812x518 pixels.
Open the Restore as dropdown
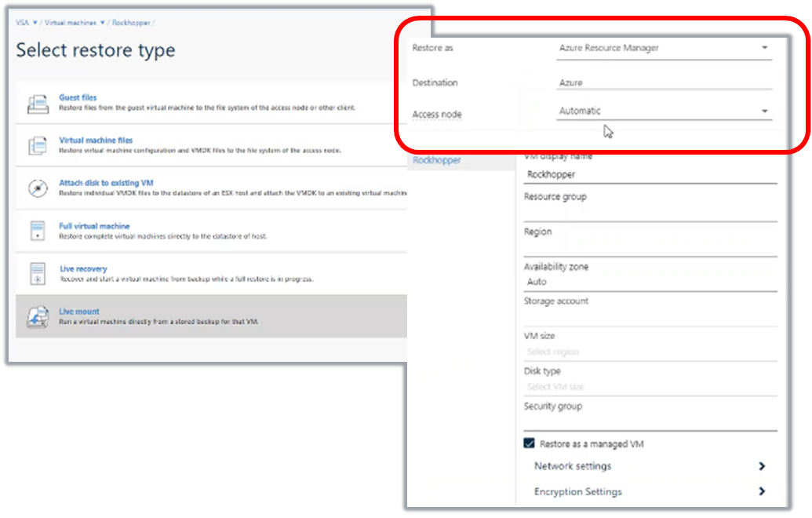[764, 48]
